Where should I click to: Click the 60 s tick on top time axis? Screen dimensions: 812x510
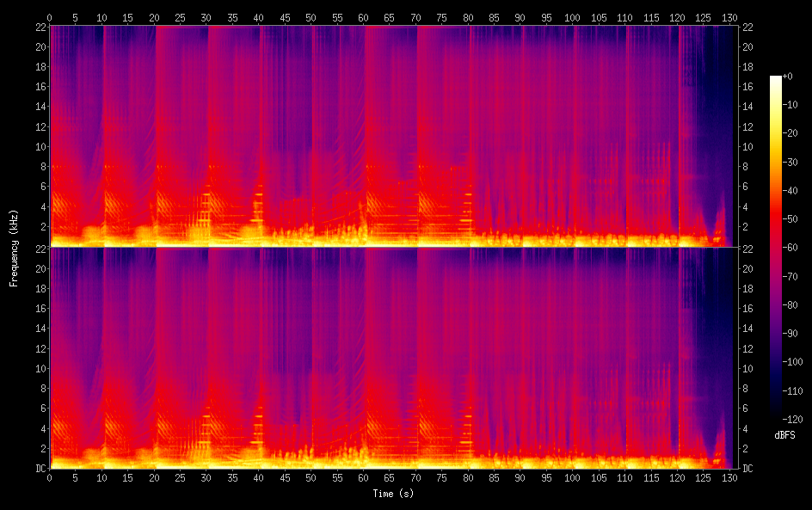click(x=364, y=16)
